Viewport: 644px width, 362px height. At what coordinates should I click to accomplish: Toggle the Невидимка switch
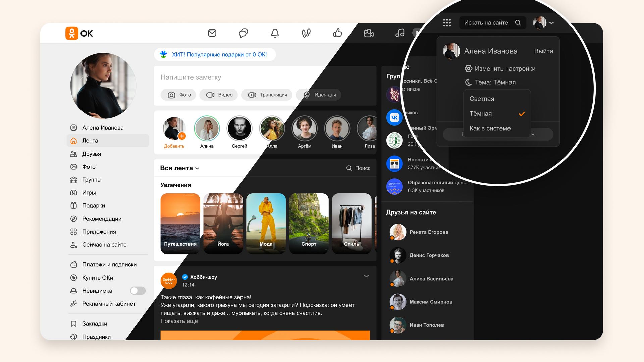point(138,291)
